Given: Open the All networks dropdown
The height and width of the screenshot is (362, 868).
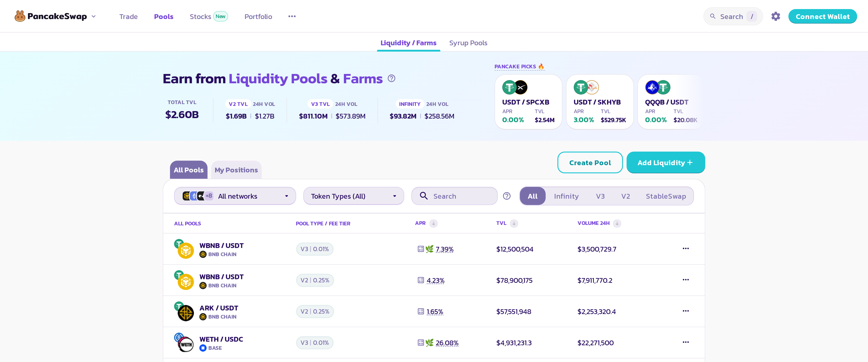Looking at the screenshot, I should 235,196.
